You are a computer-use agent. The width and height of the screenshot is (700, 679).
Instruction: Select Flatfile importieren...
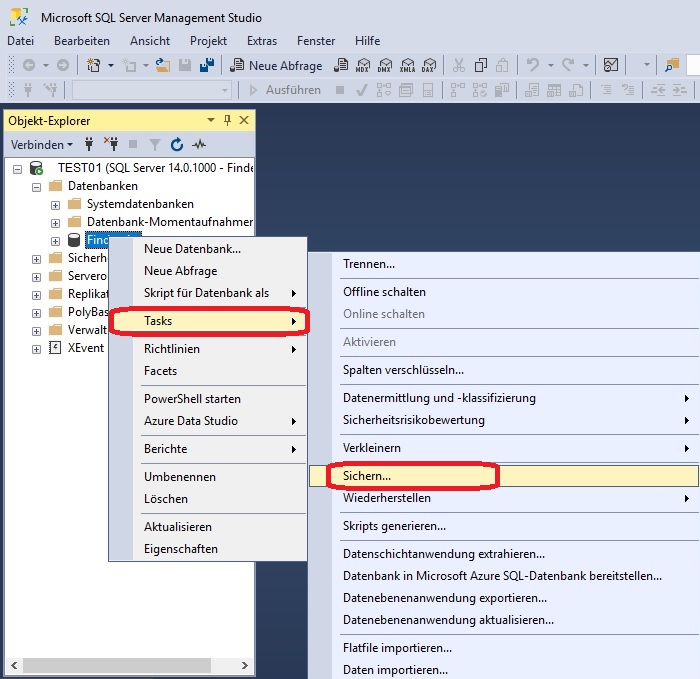point(504,648)
